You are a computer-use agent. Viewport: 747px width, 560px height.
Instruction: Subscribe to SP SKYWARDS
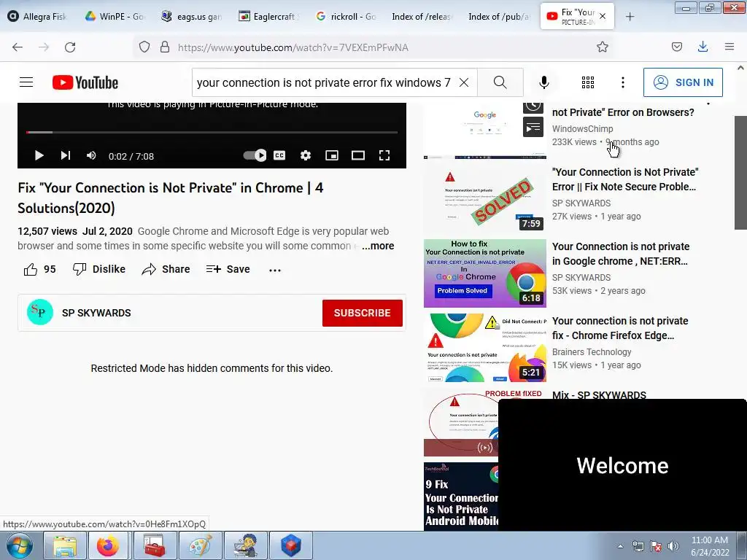tap(363, 313)
